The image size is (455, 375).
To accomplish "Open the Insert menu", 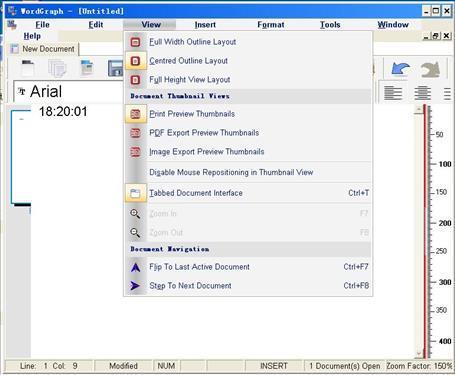I will 205,25.
